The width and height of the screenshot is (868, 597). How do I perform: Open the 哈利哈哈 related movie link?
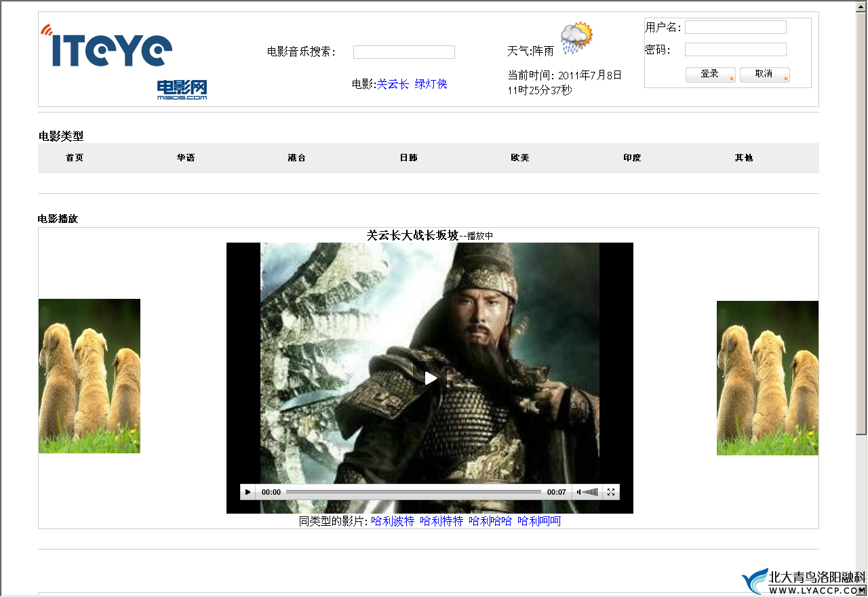tap(490, 521)
